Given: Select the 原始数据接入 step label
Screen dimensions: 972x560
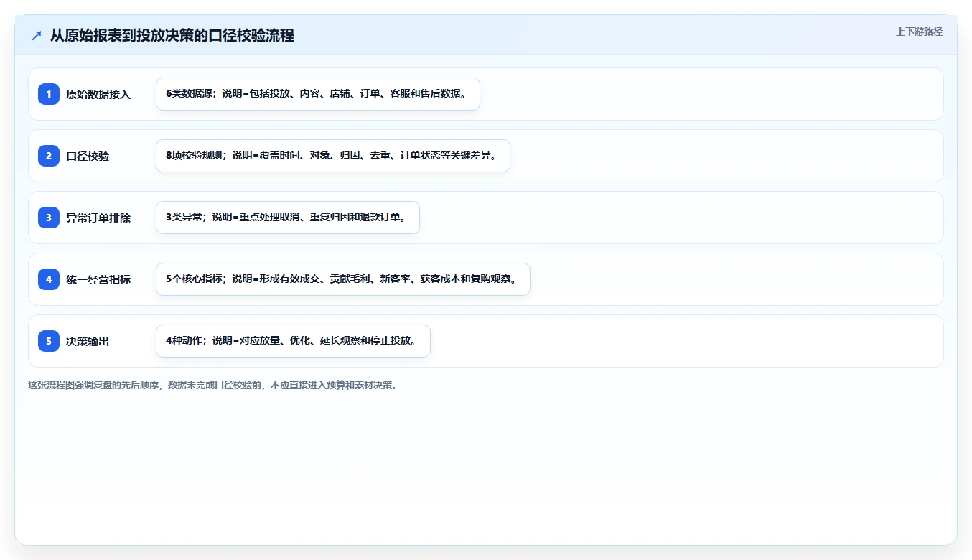Looking at the screenshot, I should tap(98, 94).
